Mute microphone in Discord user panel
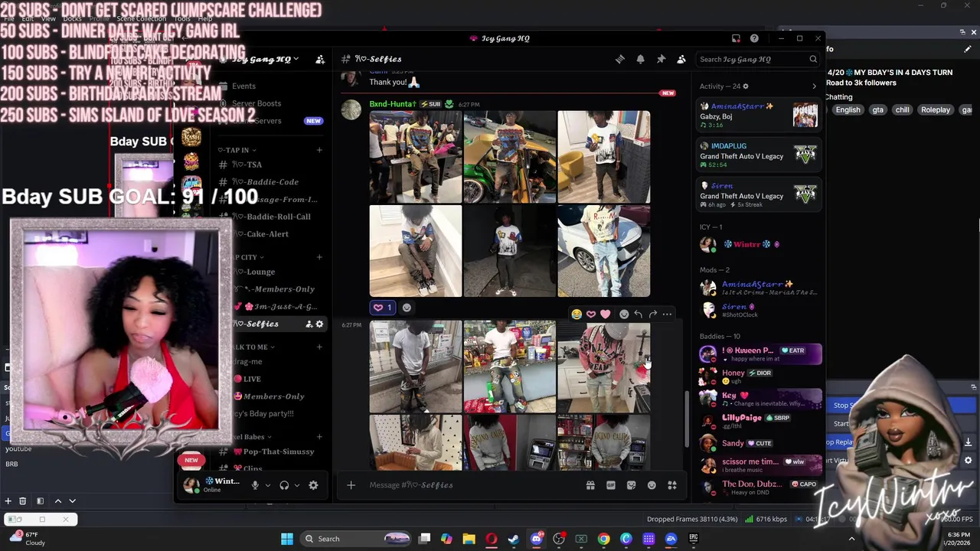This screenshot has height=551, width=980. click(x=255, y=485)
